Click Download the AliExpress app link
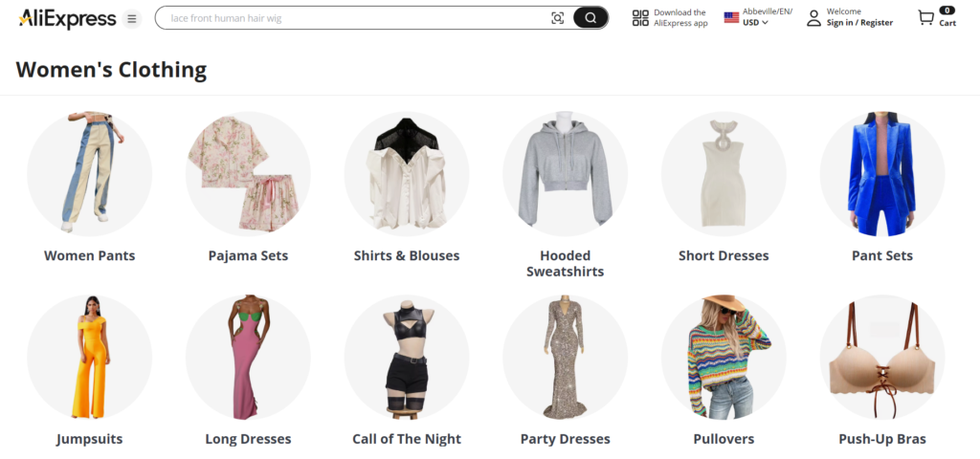 coord(680,17)
